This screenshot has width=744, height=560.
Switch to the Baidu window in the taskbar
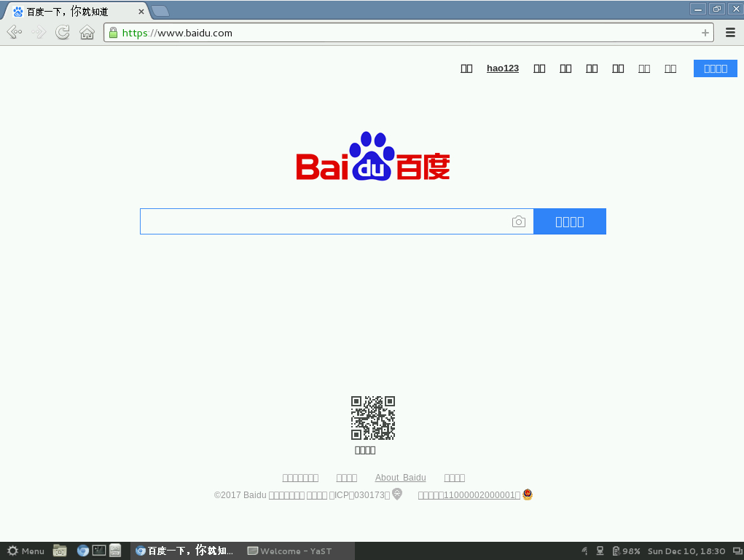click(185, 551)
